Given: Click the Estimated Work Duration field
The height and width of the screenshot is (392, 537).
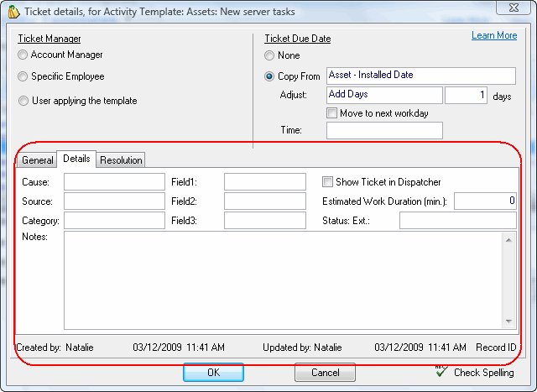Looking at the screenshot, I should pos(485,201).
